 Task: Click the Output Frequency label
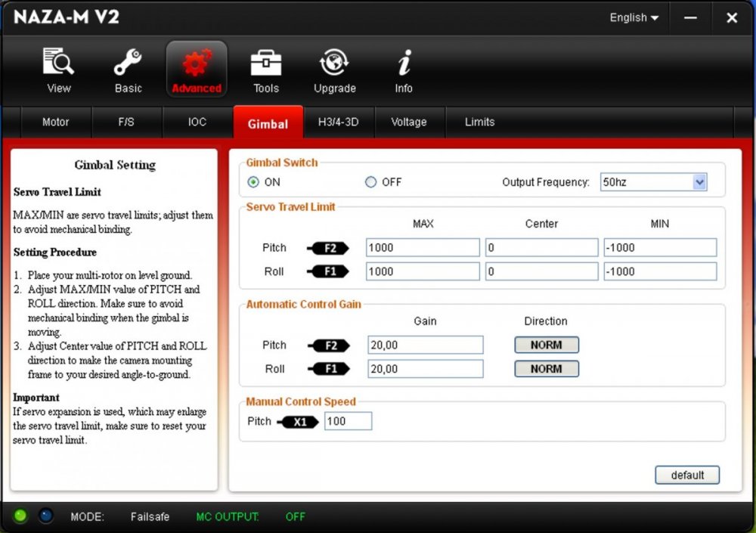tap(546, 182)
